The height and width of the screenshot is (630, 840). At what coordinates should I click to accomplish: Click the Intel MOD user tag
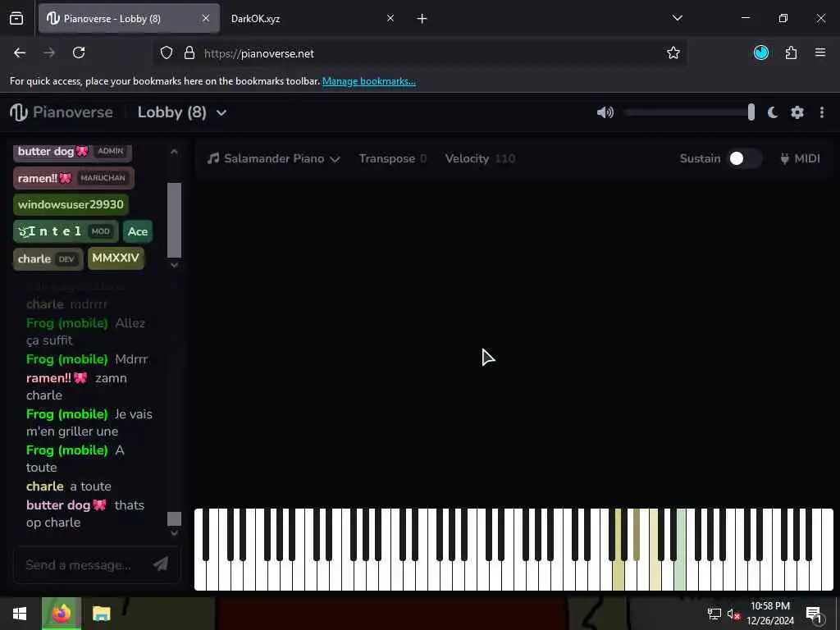pyautogui.click(x=66, y=231)
